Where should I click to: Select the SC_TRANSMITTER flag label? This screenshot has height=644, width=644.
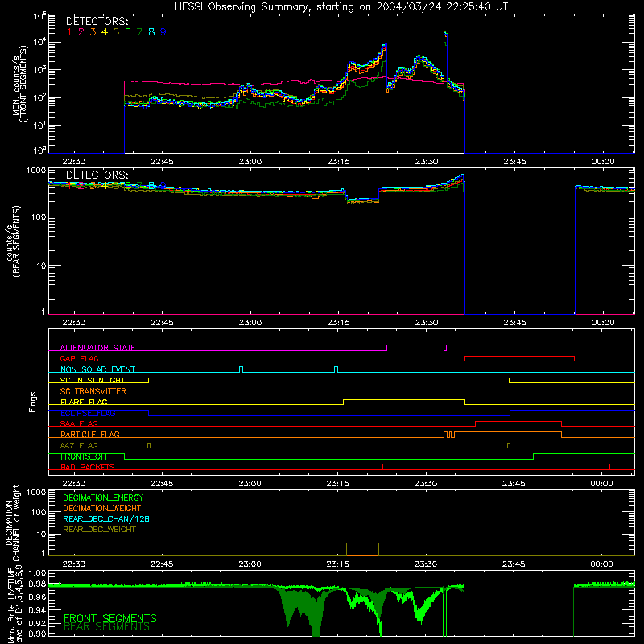[93, 391]
